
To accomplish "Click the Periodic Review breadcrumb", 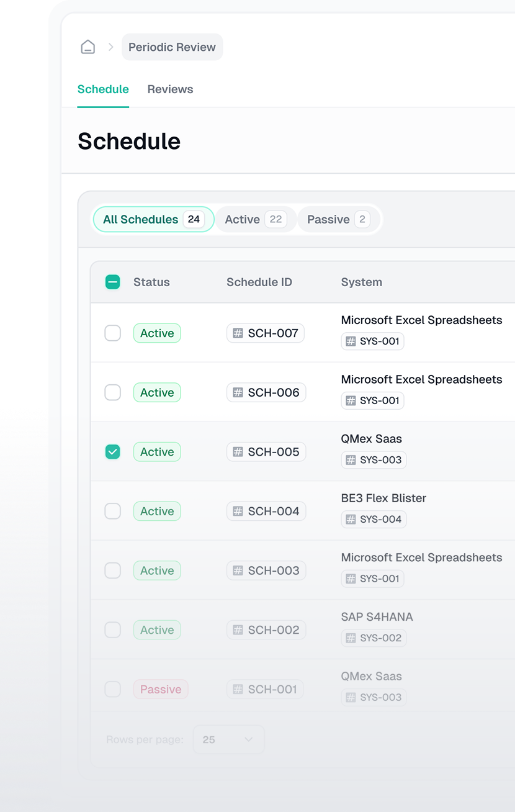I will pyautogui.click(x=172, y=47).
